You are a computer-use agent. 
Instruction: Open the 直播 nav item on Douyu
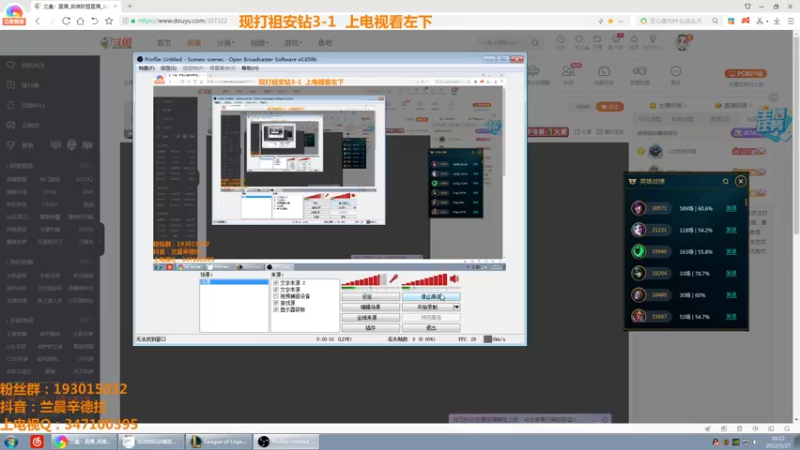point(194,43)
